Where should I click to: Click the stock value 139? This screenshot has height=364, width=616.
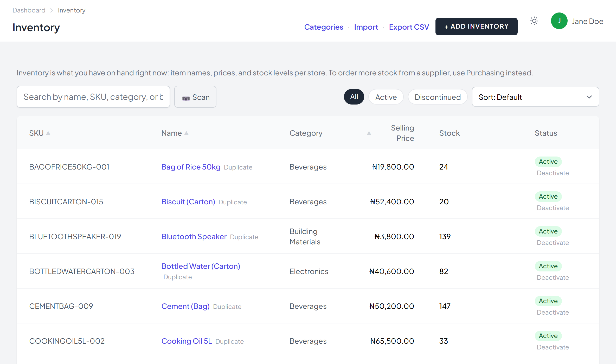coord(445,237)
